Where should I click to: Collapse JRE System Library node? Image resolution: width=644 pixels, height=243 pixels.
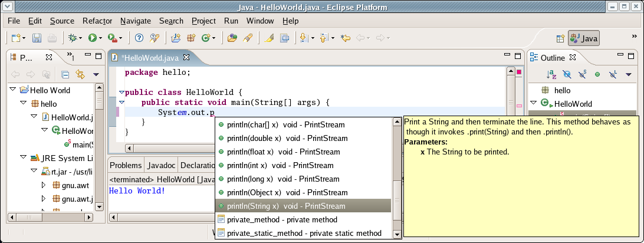23,157
